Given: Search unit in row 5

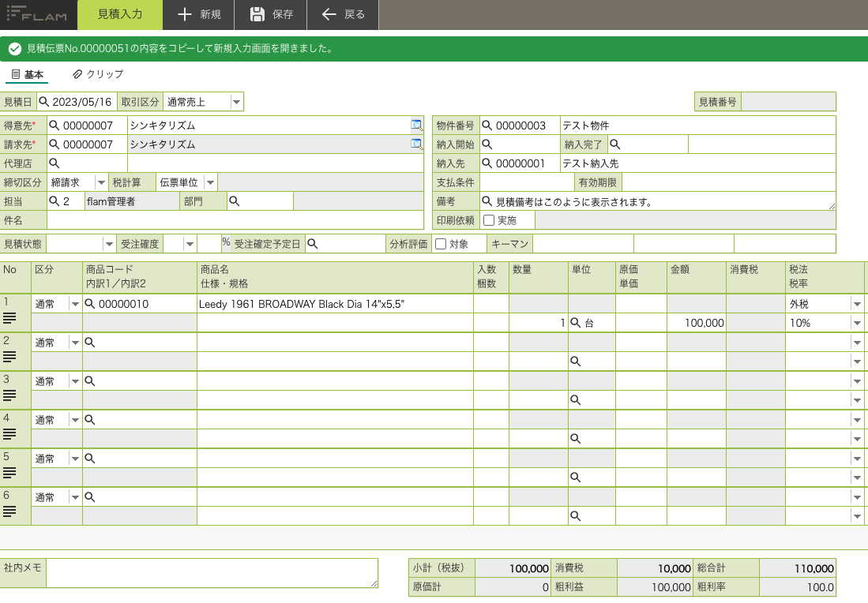Looking at the screenshot, I should tap(576, 478).
